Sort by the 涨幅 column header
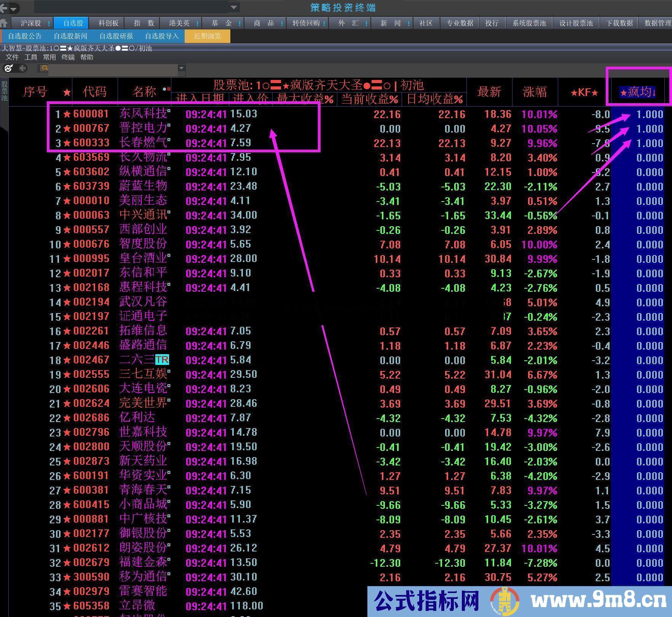 pos(535,92)
